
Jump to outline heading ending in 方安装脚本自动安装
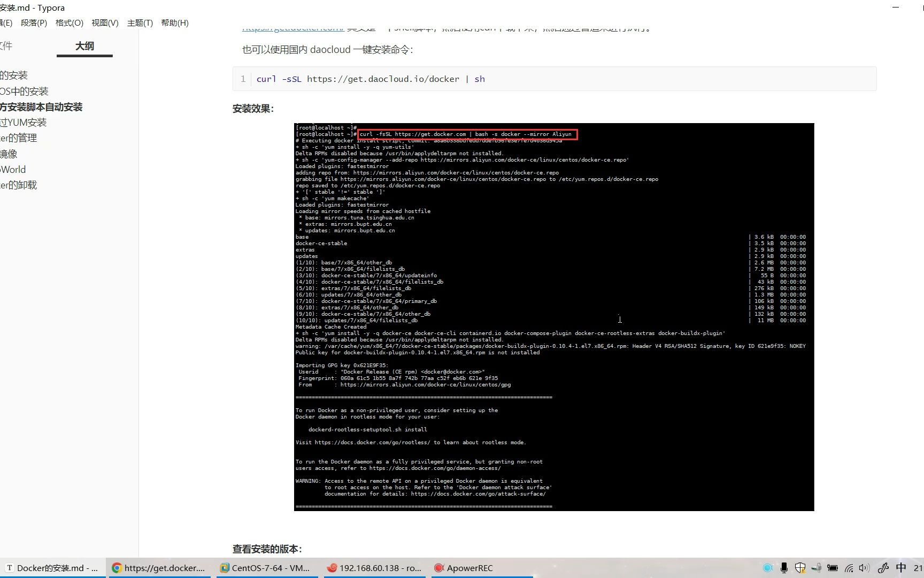(41, 107)
